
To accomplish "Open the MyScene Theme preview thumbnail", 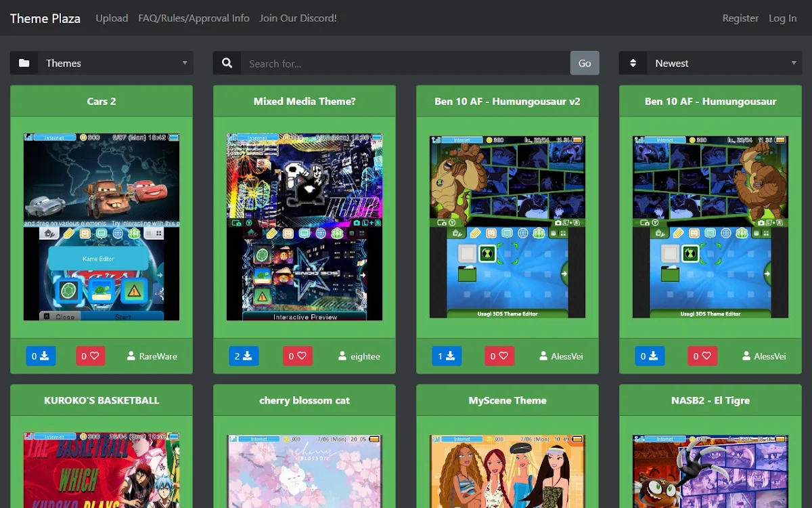I will click(x=507, y=471).
